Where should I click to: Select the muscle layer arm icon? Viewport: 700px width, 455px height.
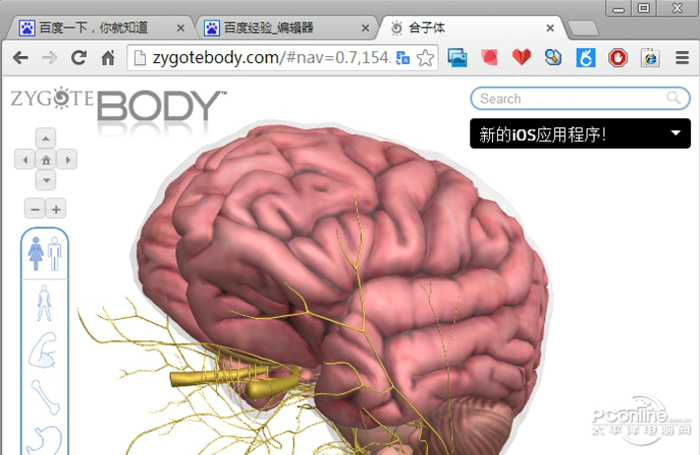(43, 350)
